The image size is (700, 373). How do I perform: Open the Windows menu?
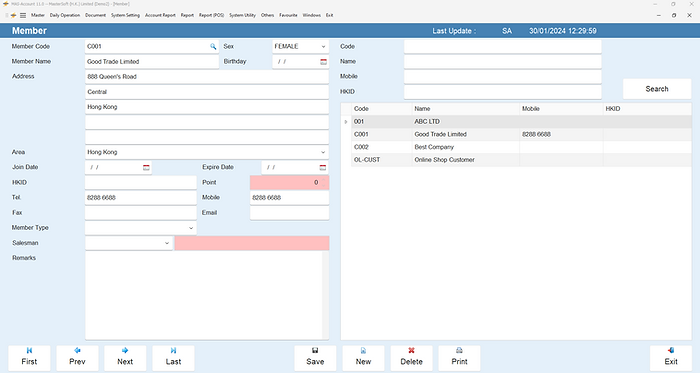click(312, 15)
